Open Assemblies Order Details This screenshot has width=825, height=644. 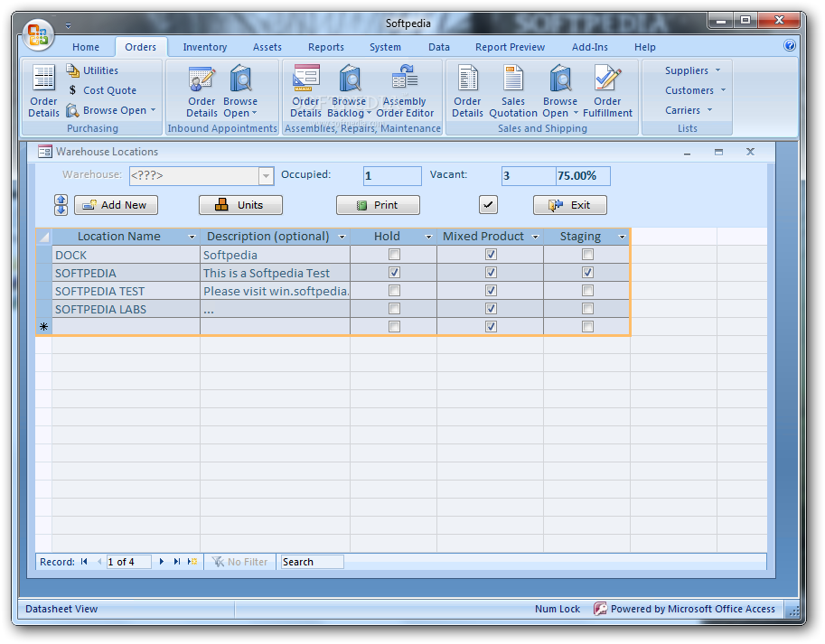click(x=305, y=90)
